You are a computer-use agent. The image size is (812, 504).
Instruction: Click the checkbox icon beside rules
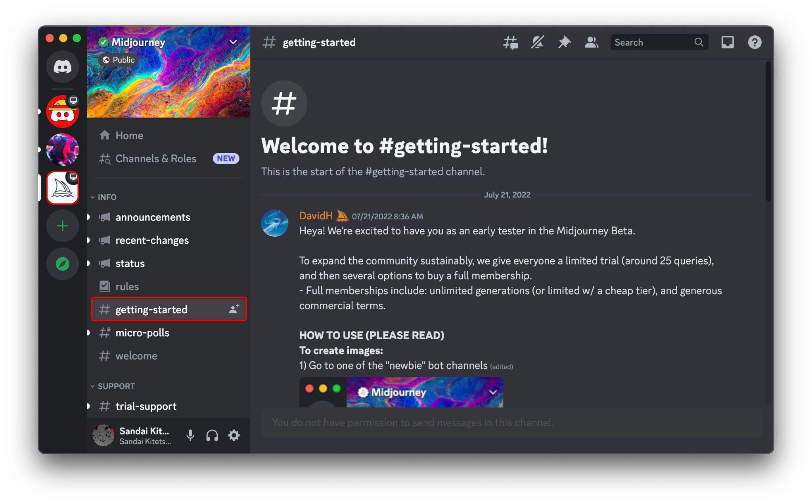point(104,286)
